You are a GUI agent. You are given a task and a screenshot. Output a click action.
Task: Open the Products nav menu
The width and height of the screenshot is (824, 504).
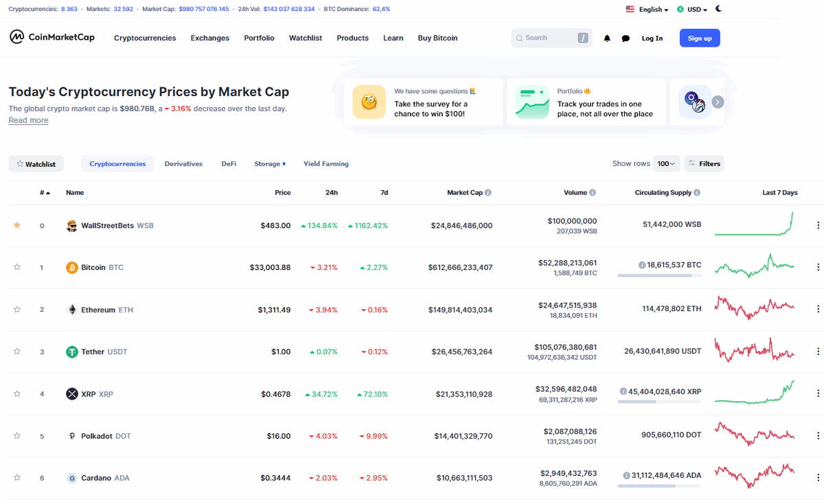click(x=352, y=38)
